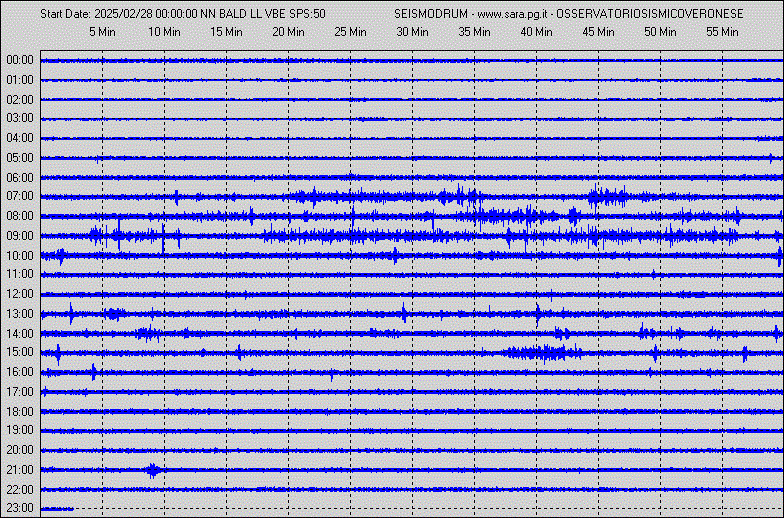784x518 pixels.
Task: Click the 30 Min column header
Action: [x=412, y=32]
